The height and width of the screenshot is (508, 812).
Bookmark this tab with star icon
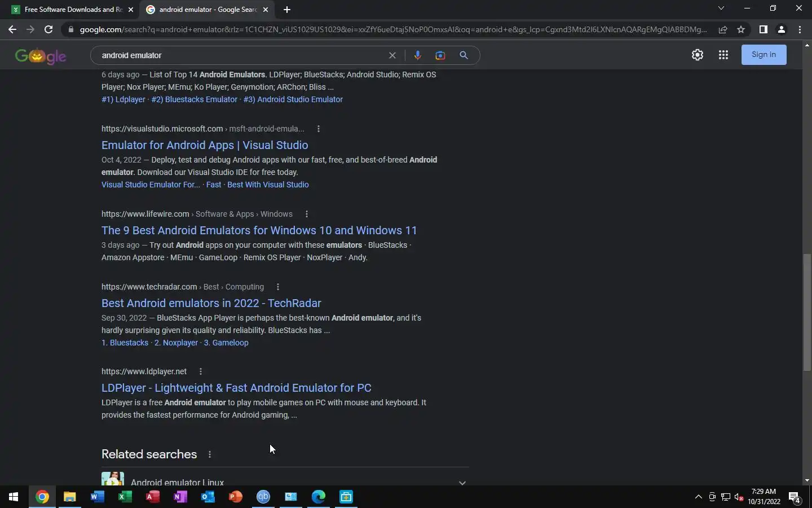[741, 29]
